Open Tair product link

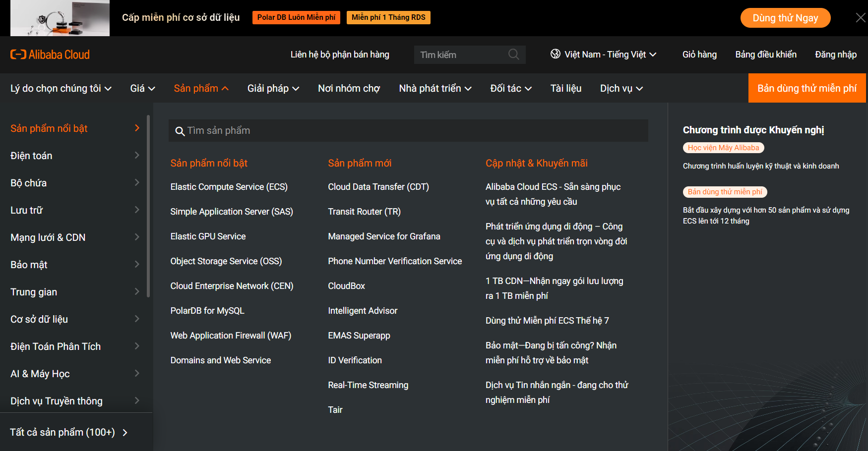[x=335, y=410]
